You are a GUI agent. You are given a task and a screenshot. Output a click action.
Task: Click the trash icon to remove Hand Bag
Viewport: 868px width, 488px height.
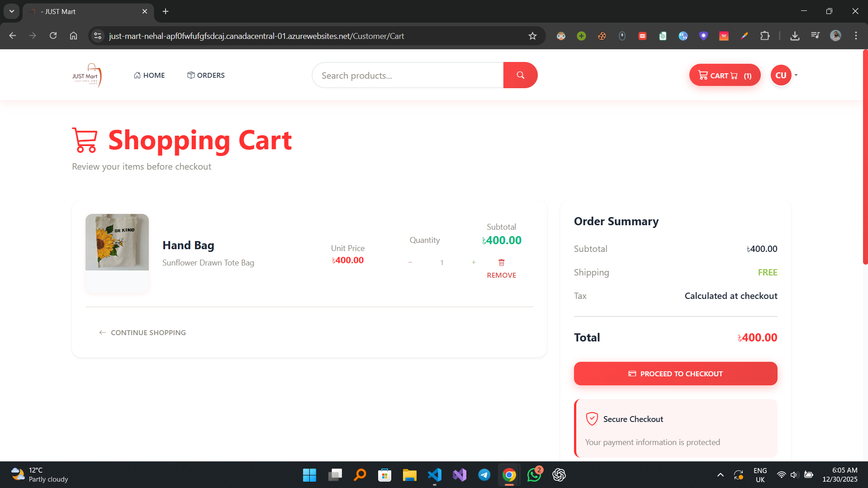501,262
